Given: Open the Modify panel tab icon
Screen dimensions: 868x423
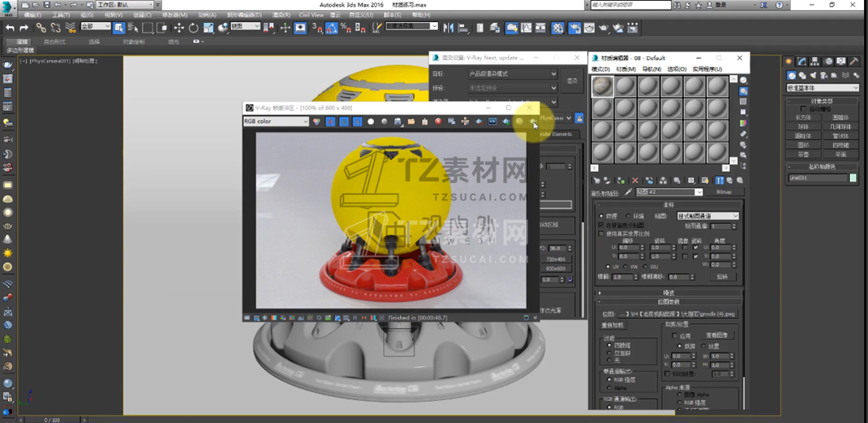Looking at the screenshot, I should [x=801, y=62].
